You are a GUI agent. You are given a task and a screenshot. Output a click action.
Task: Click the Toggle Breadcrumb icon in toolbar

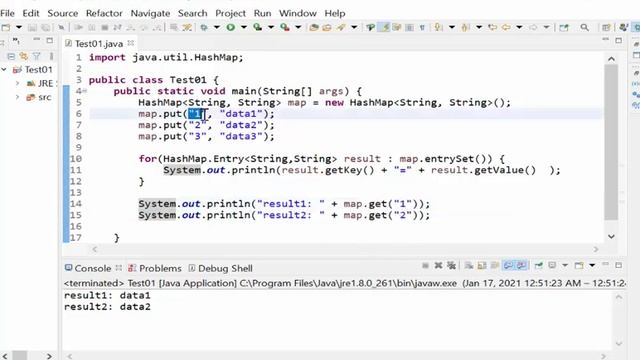[370, 27]
